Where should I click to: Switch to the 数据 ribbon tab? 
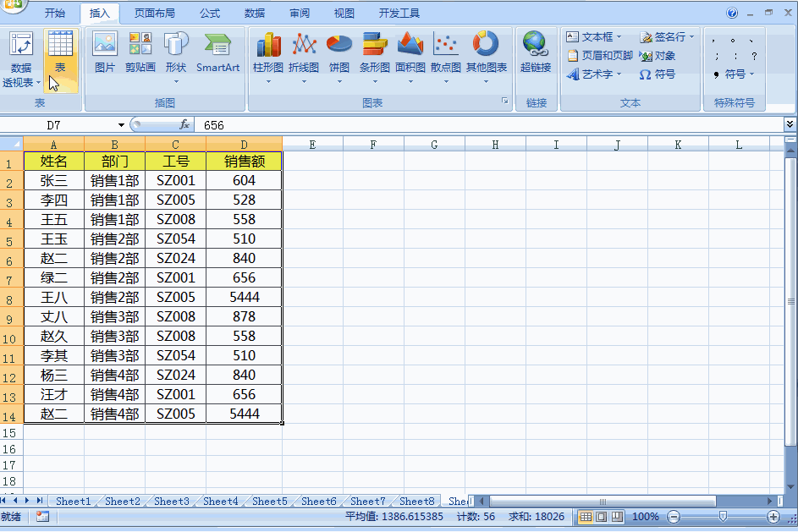pos(255,14)
